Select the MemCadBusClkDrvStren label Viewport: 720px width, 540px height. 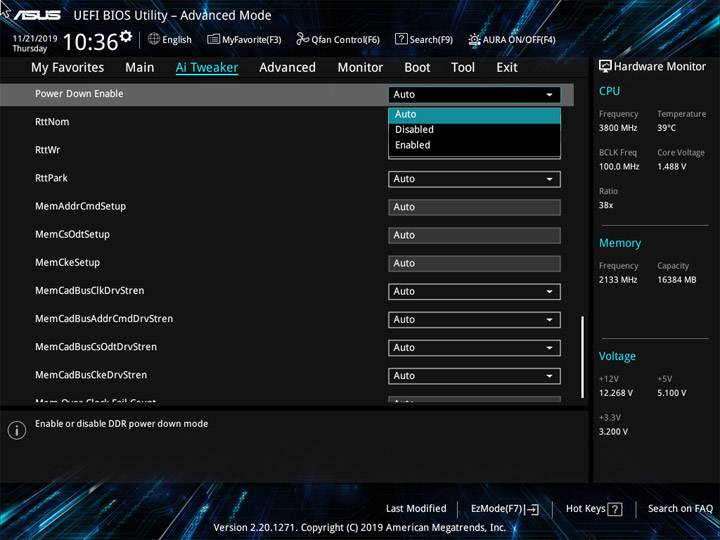(x=90, y=291)
